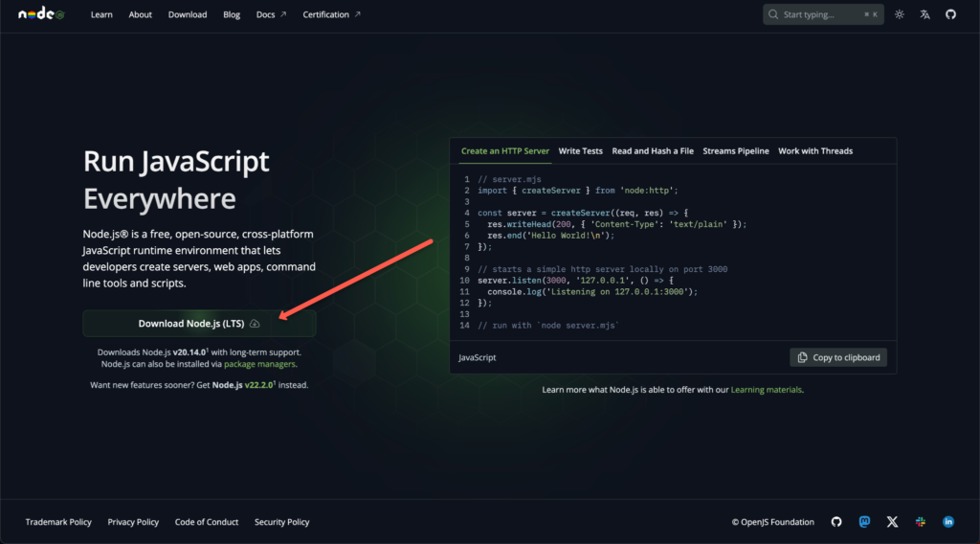Open the Learning materials link
The image size is (980, 544).
767,390
